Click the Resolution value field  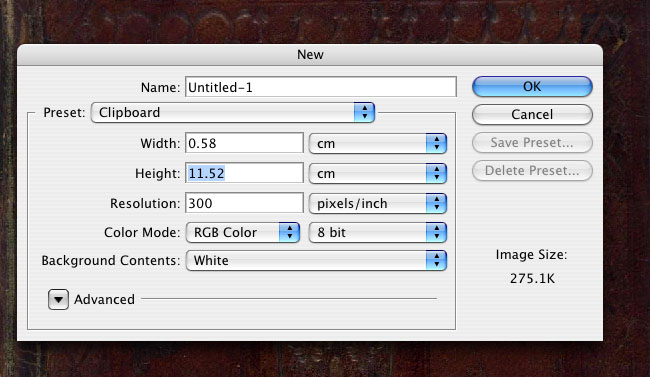tap(244, 203)
